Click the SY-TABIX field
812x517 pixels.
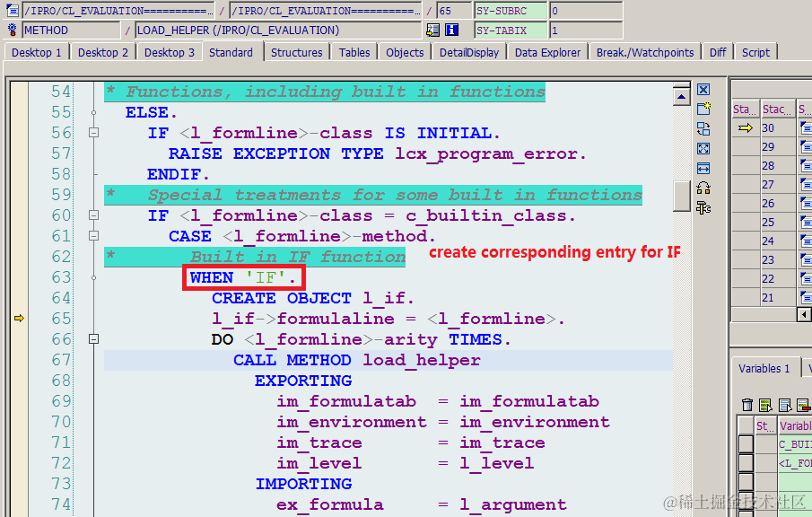click(511, 30)
